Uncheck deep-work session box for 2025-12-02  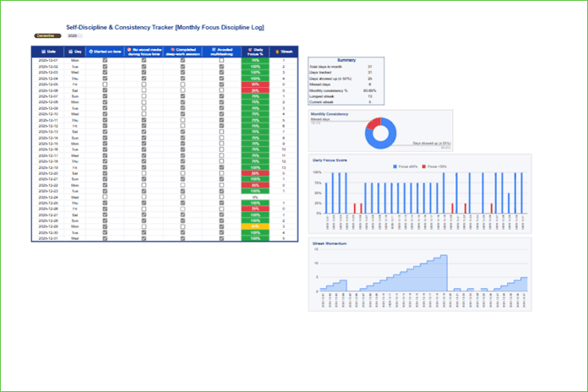coord(182,67)
